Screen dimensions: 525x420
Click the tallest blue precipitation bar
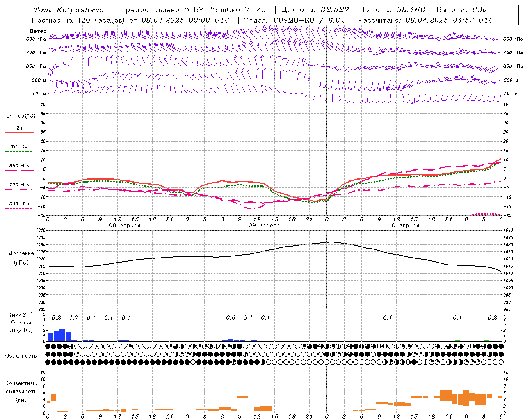click(62, 335)
